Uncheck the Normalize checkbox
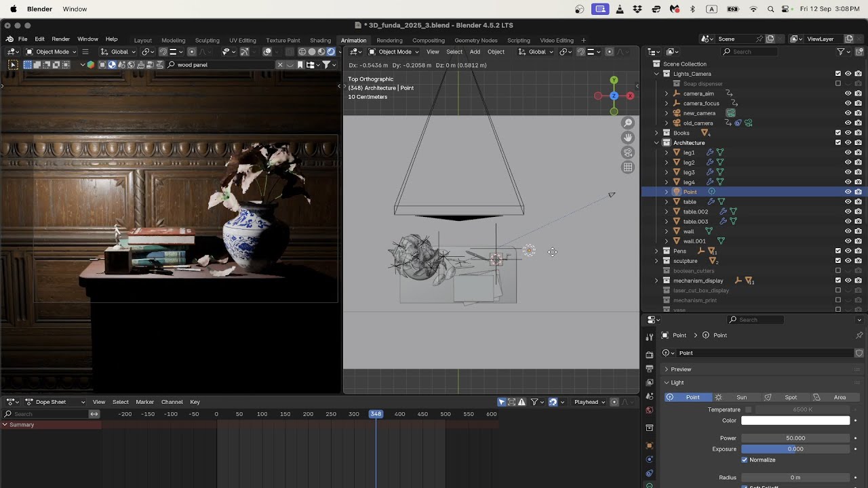The height and width of the screenshot is (488, 868). tap(745, 460)
